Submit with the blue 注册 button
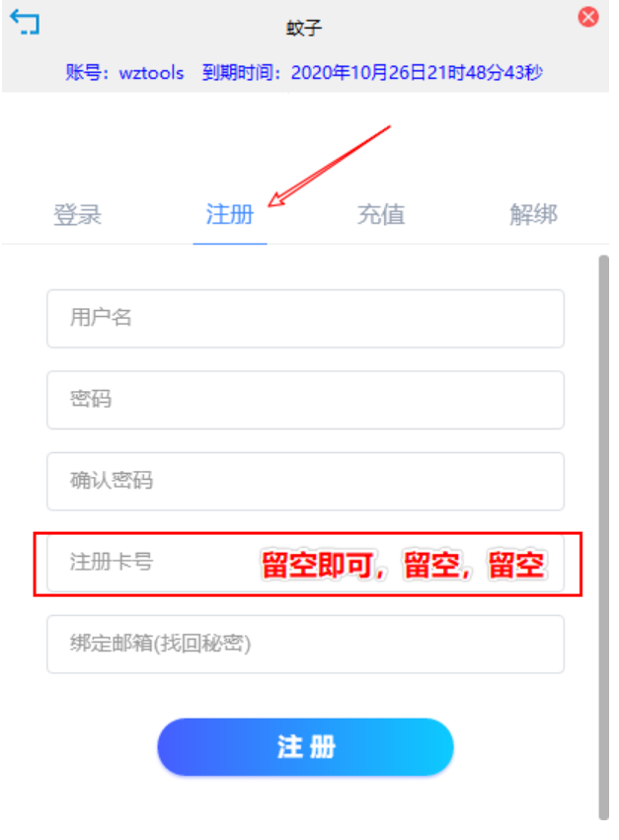The image size is (619, 840). [305, 747]
